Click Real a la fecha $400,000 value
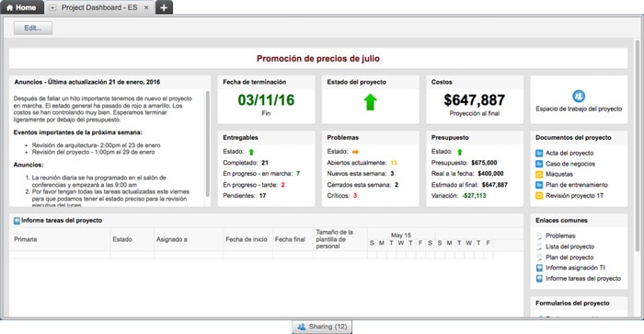The image size is (644, 334). (x=490, y=173)
